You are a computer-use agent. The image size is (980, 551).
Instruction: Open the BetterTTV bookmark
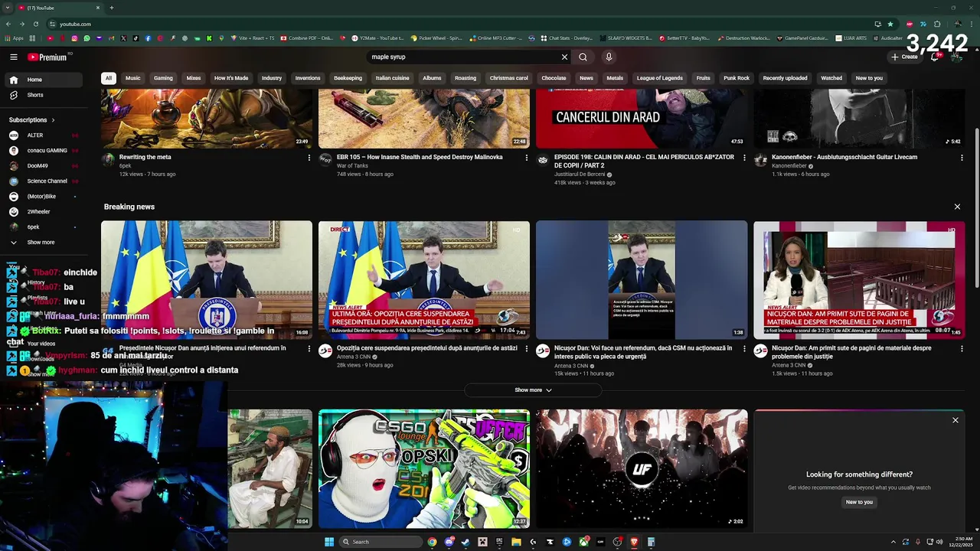(684, 37)
